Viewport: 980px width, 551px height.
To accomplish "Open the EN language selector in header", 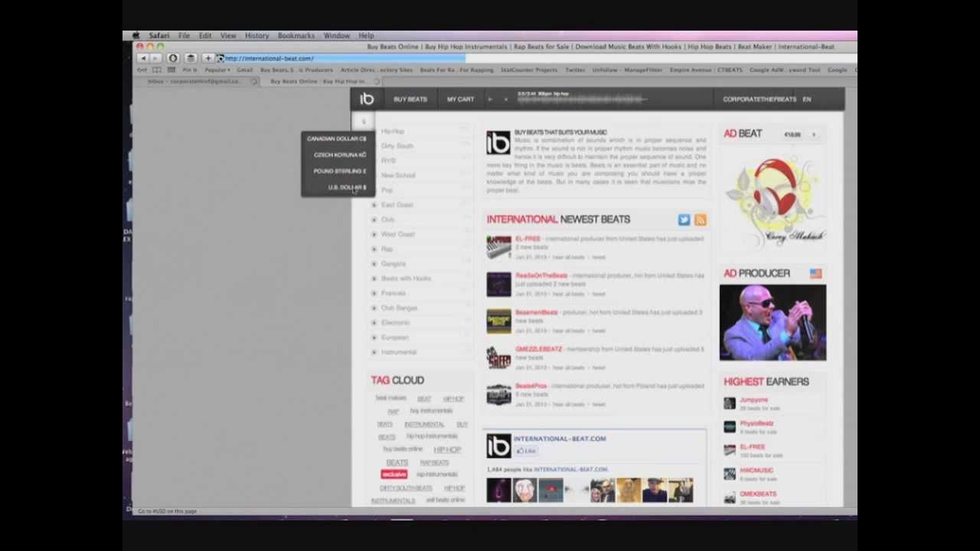I will tap(807, 99).
